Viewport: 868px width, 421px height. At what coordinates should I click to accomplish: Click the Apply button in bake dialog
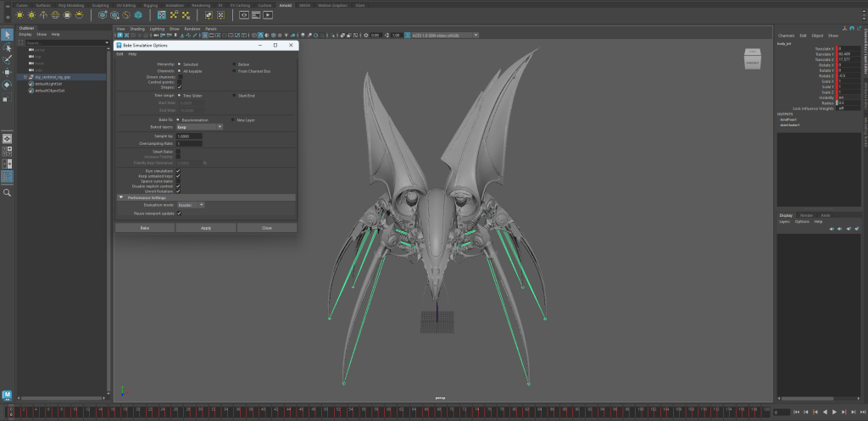(206, 228)
